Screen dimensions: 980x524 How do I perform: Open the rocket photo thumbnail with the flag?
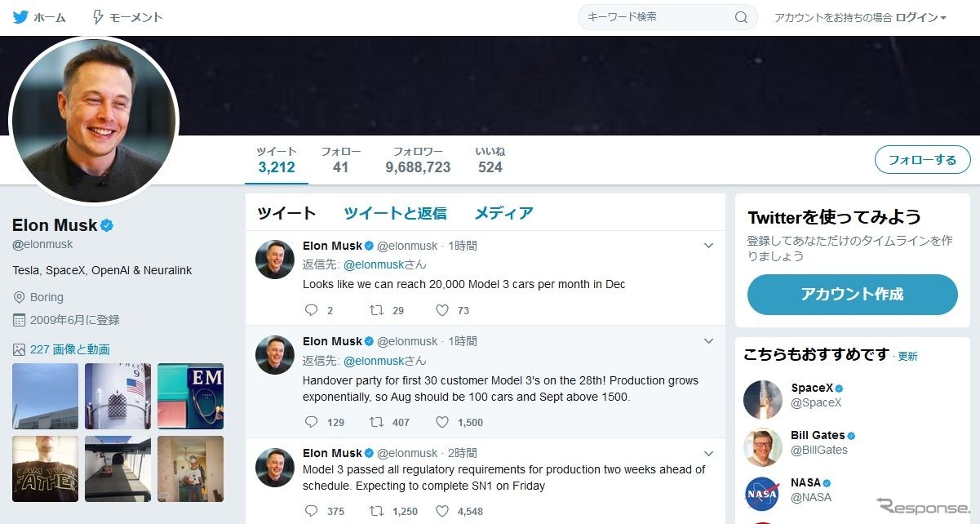tap(118, 396)
